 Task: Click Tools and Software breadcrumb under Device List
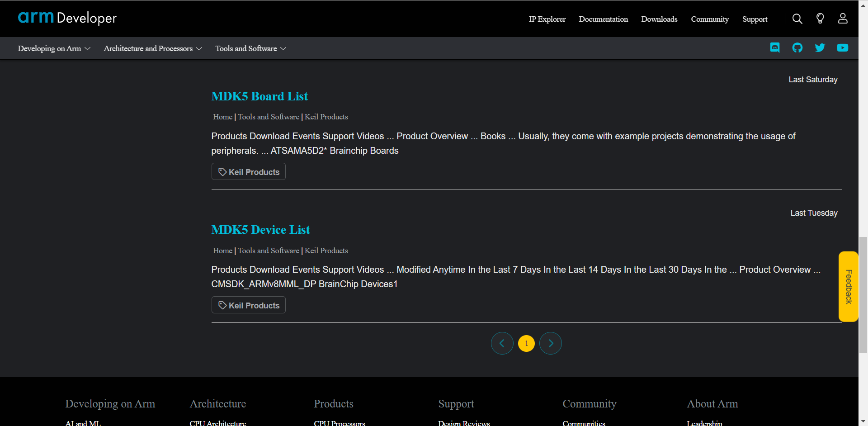click(x=269, y=251)
